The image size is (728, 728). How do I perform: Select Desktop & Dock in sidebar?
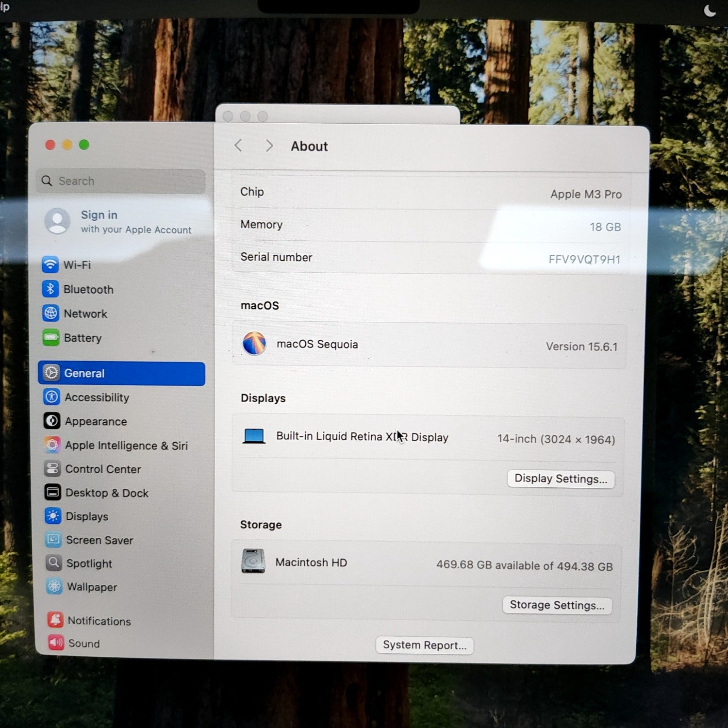point(107,493)
